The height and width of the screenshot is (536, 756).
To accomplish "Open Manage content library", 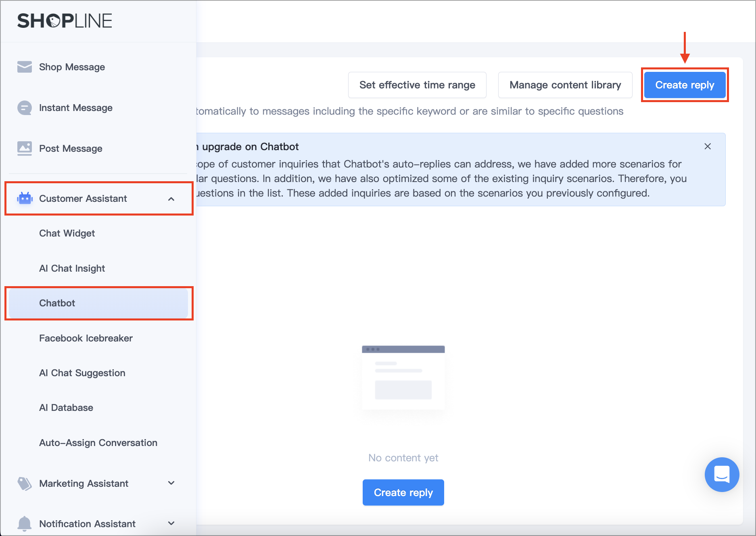I will coord(565,85).
